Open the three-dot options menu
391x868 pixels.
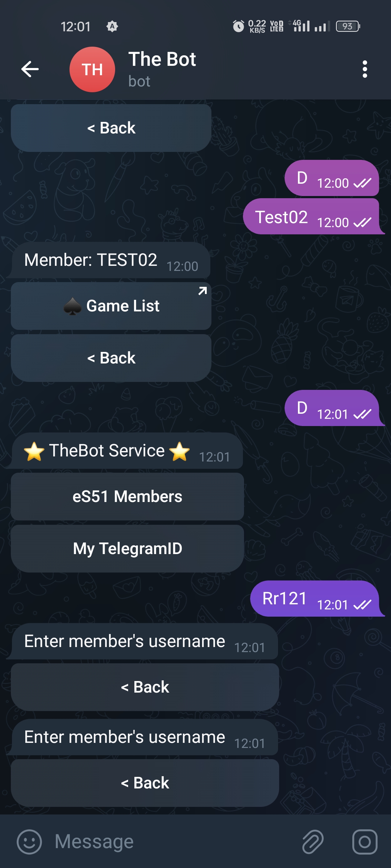(x=365, y=69)
